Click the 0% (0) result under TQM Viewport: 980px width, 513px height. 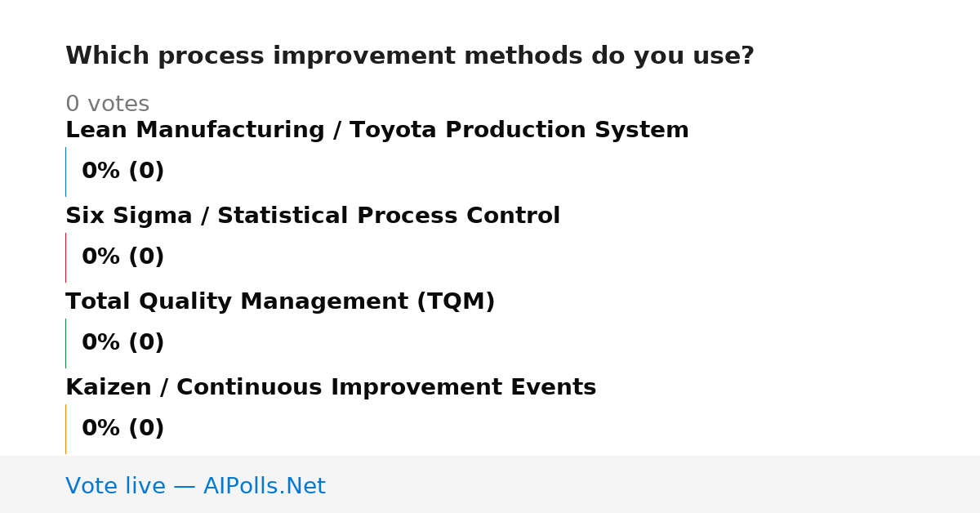pyautogui.click(x=123, y=343)
